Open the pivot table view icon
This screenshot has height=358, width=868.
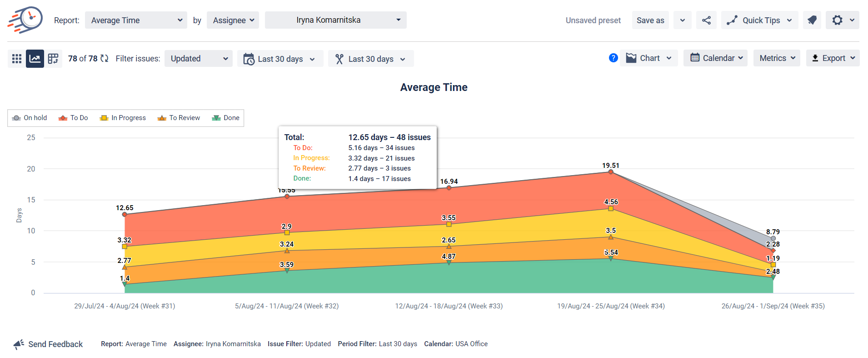click(53, 59)
